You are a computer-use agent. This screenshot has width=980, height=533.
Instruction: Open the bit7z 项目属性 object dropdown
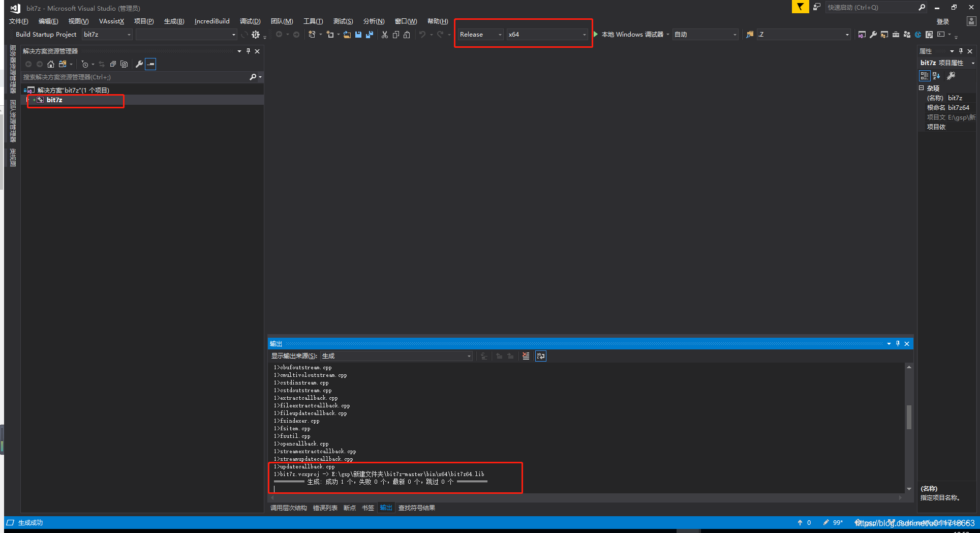point(972,63)
